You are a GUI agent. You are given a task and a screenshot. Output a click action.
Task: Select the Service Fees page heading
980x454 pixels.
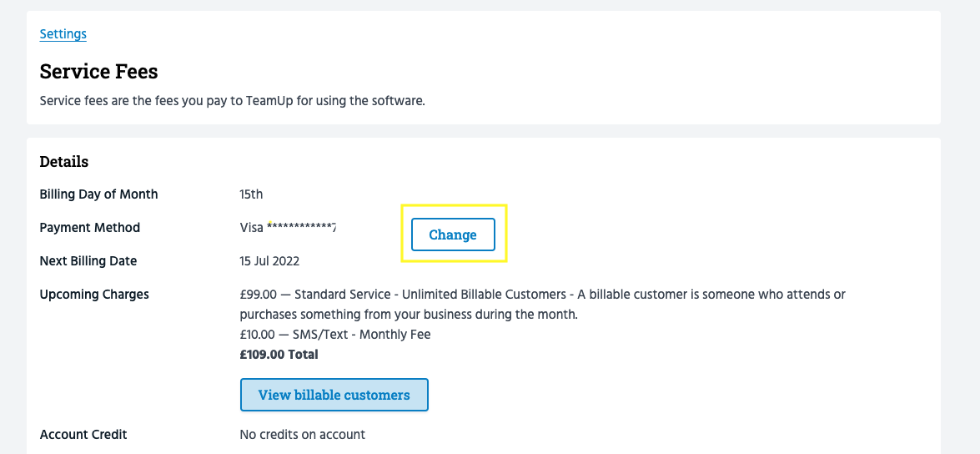coord(98,72)
